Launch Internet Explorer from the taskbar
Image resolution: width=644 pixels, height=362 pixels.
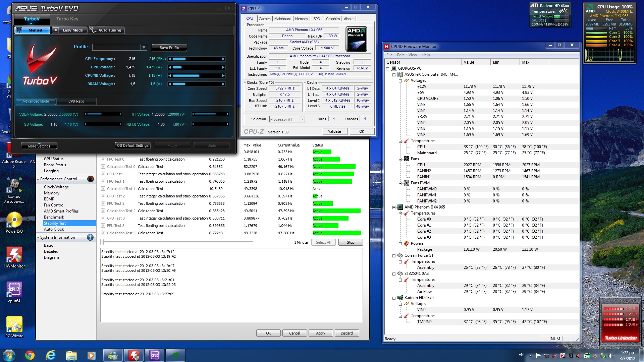coord(51,355)
